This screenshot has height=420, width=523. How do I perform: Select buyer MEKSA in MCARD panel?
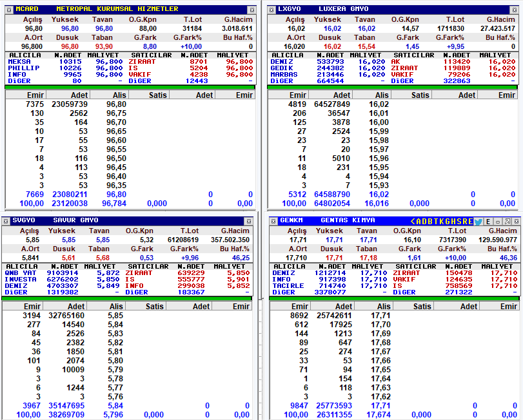[19, 62]
